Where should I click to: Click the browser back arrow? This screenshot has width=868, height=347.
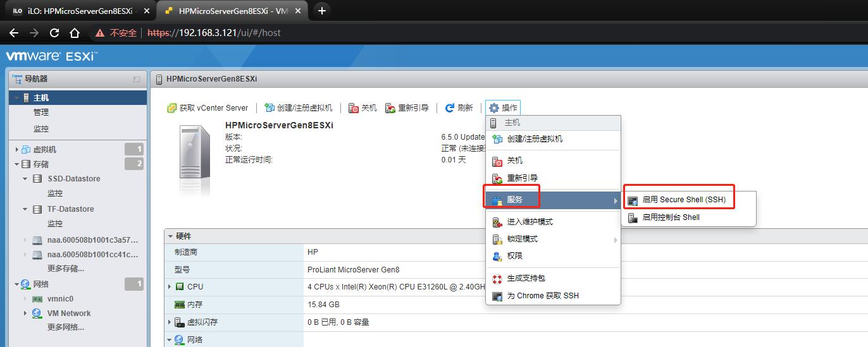(14, 33)
